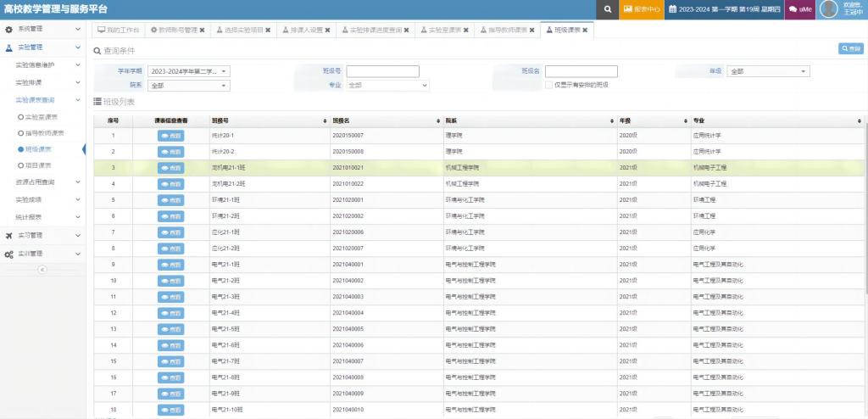Click 查看 button for row 纯计20-1
The width and height of the screenshot is (868, 419).
[x=170, y=135]
